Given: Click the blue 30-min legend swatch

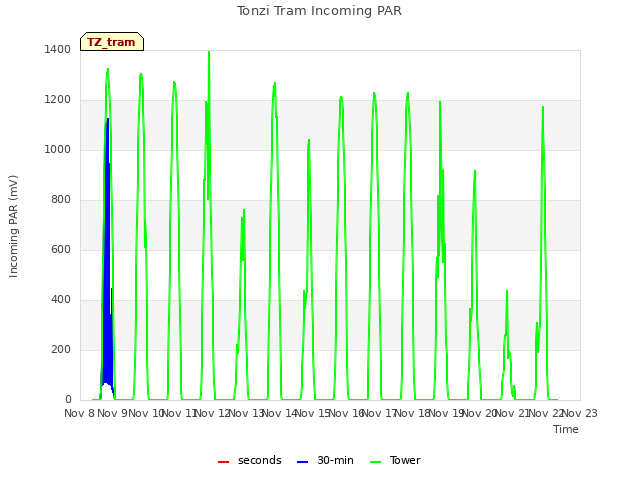Looking at the screenshot, I should pos(302,462).
